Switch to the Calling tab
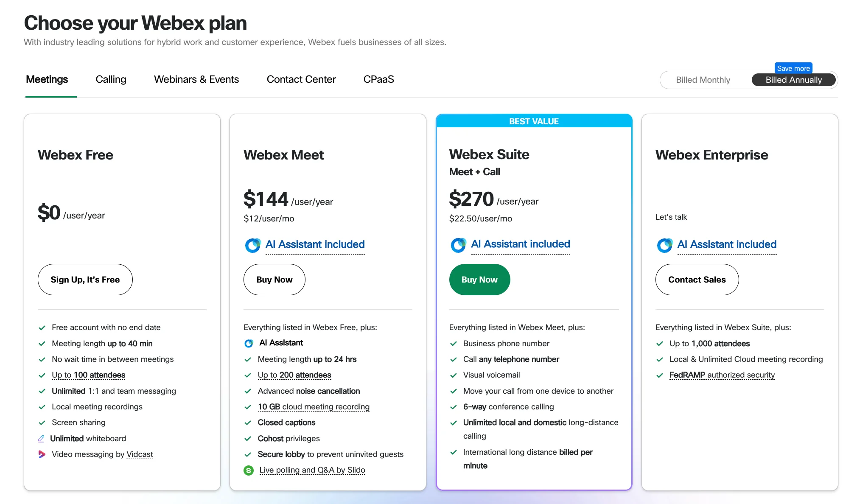The image size is (857, 504). (x=111, y=79)
